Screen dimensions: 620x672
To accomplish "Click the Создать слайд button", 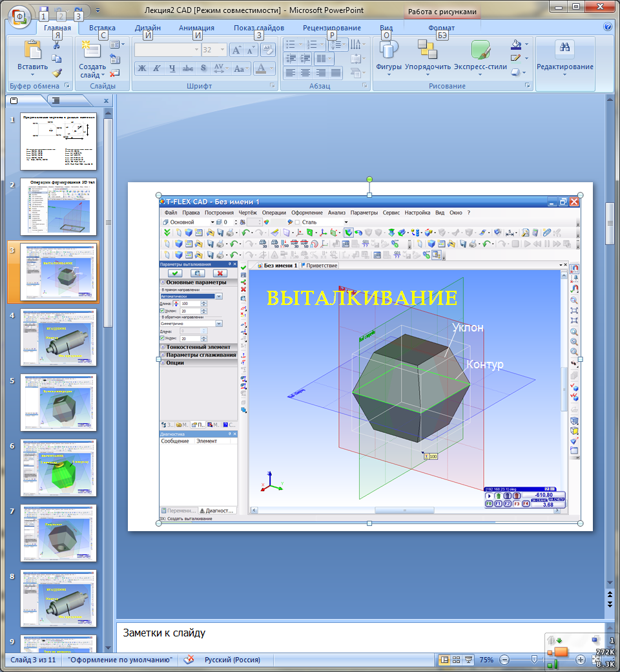I will tap(92, 59).
